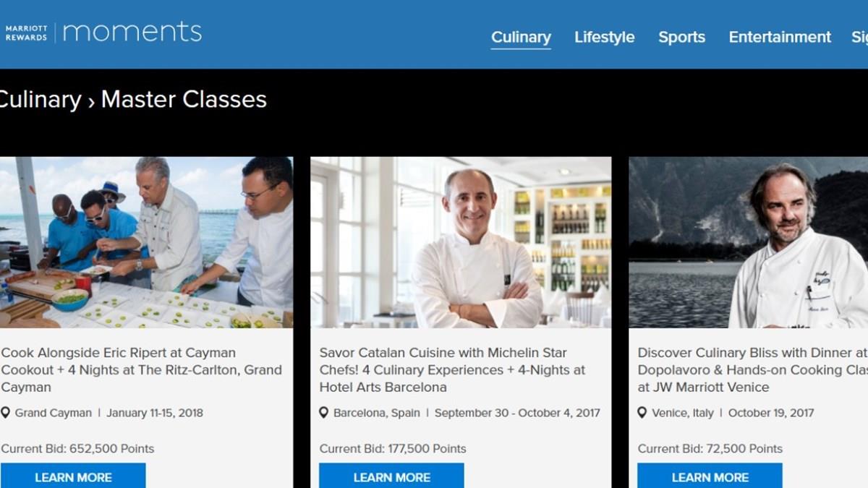Click the Barcelona location pin icon
Viewport: 868px width, 488px height.
[324, 413]
